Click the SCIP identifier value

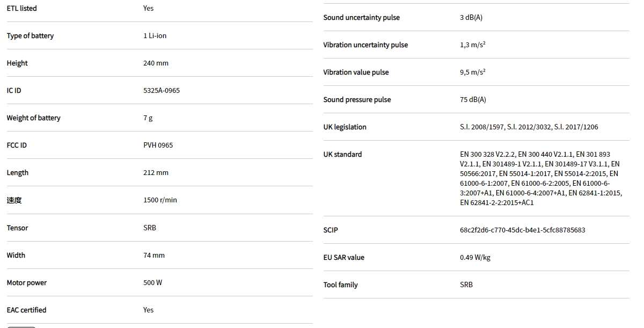click(x=522, y=230)
